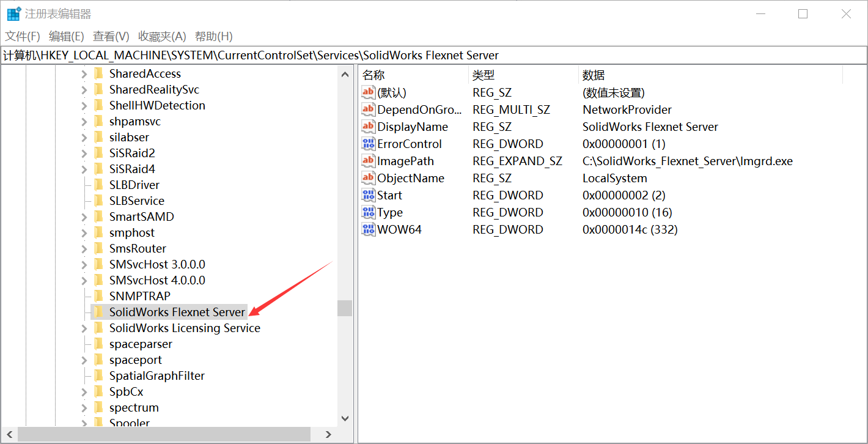
Task: Click the DWORD icon beside Type
Action: [x=369, y=212]
